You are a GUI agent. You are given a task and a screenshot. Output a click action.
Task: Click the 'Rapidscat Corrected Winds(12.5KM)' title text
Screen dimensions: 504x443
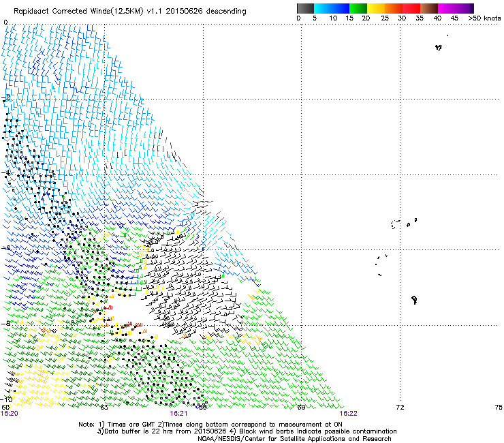click(x=78, y=12)
